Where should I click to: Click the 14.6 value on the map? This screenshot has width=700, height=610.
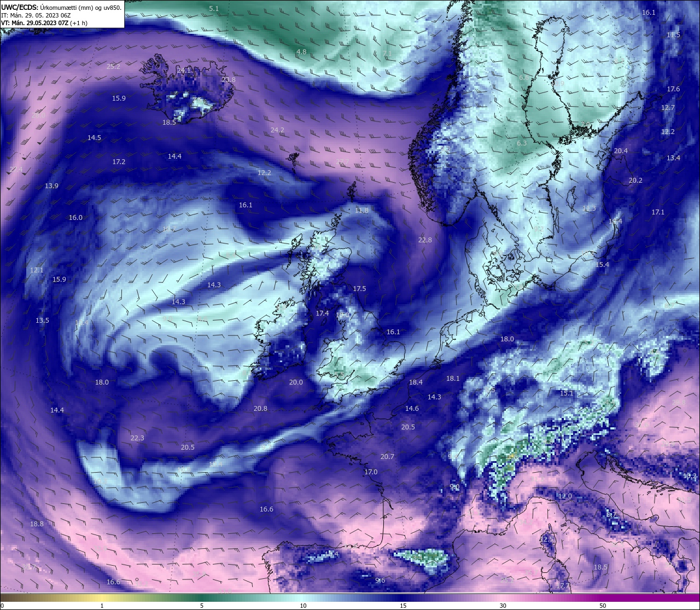(412, 409)
